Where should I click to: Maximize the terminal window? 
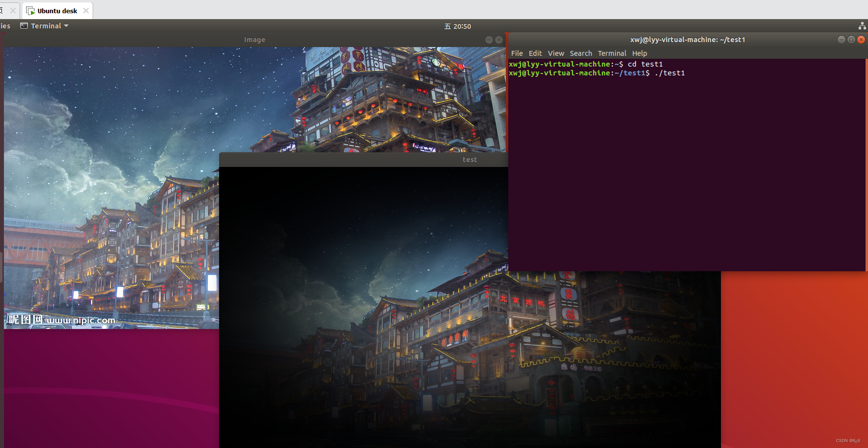pyautogui.click(x=851, y=40)
